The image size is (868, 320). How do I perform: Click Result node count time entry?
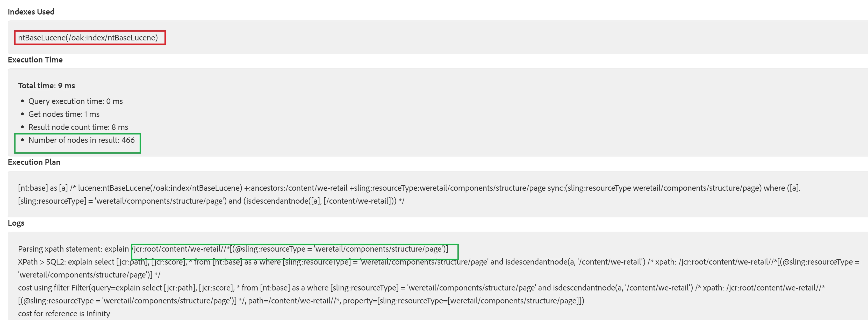tap(78, 127)
